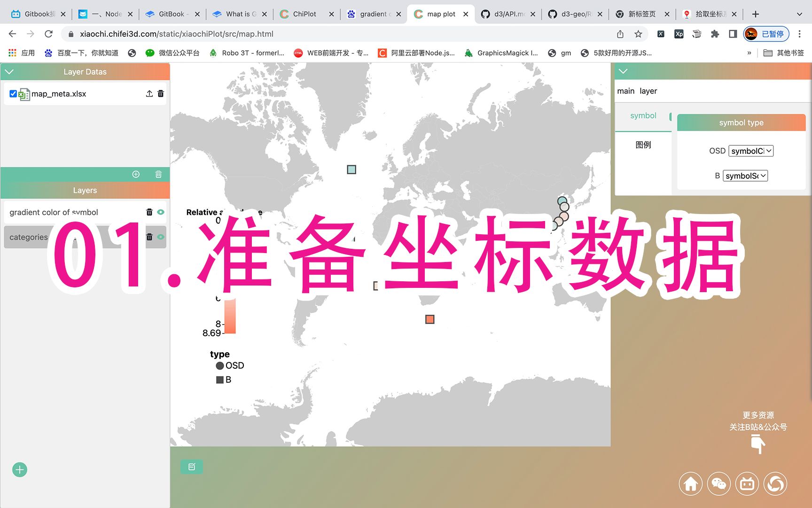The image size is (812, 508).
Task: Open the Xp extension icon
Action: point(679,34)
